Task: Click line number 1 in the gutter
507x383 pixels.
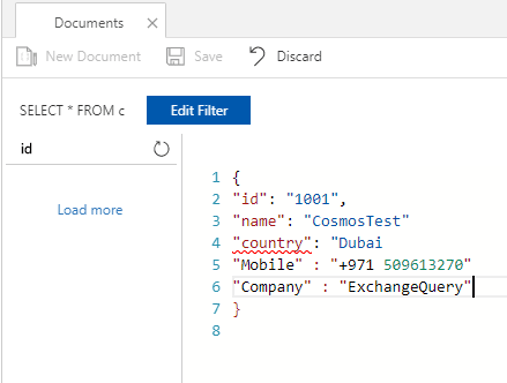Action: pos(216,177)
